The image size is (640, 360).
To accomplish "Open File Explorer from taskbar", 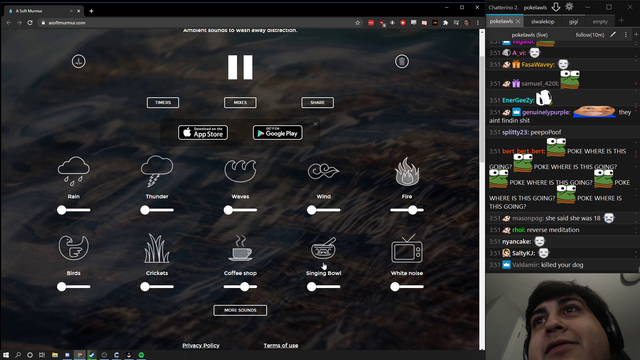I will [55, 355].
